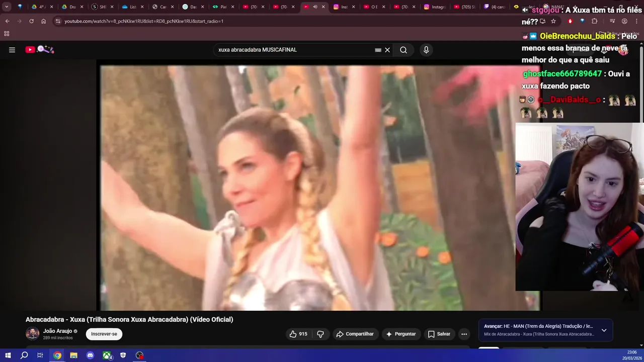
Task: Expand the Abracadabra mix playlist panel
Action: point(604,330)
